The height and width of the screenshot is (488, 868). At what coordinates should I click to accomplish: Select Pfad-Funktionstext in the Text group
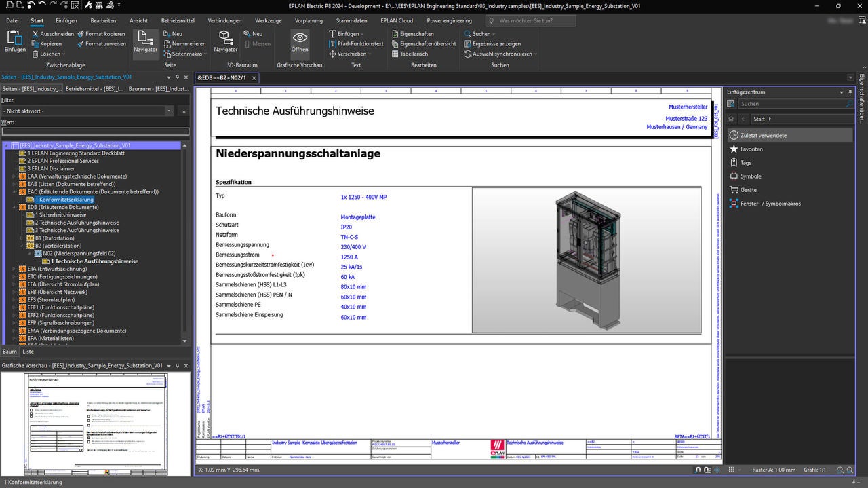click(x=356, y=44)
